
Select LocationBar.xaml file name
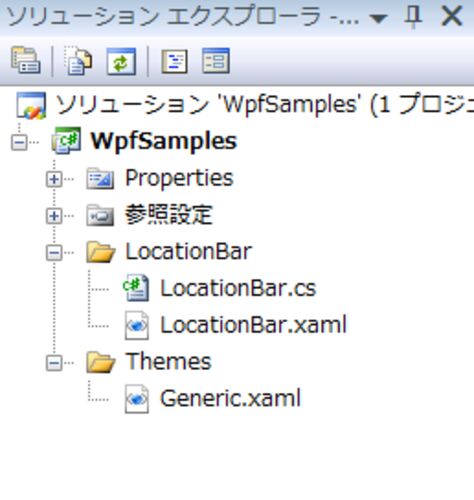tap(254, 325)
